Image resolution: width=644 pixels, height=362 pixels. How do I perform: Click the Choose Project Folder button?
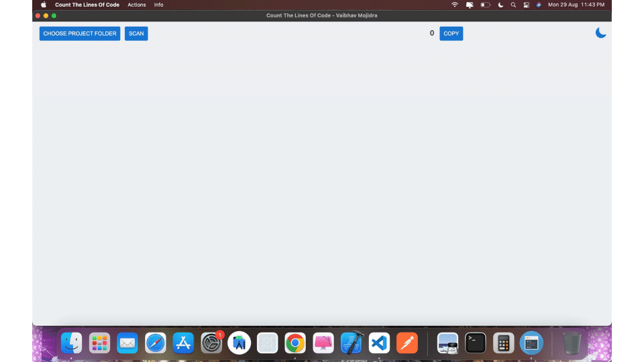(80, 34)
